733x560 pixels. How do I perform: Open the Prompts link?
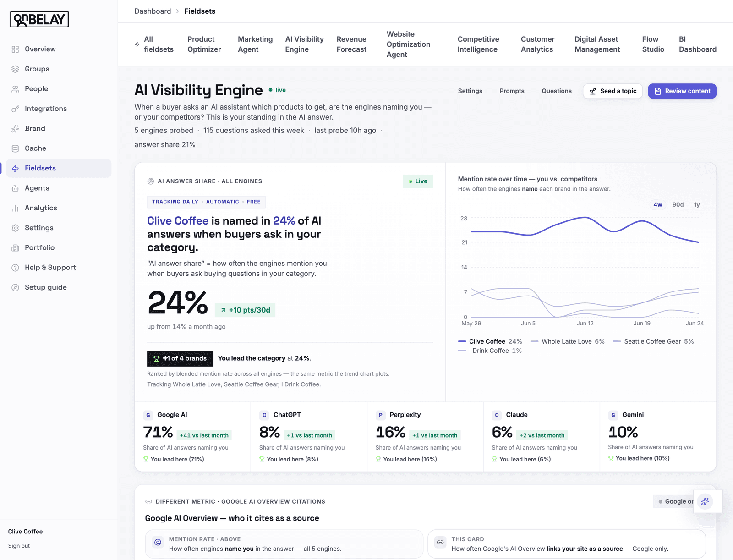click(512, 91)
